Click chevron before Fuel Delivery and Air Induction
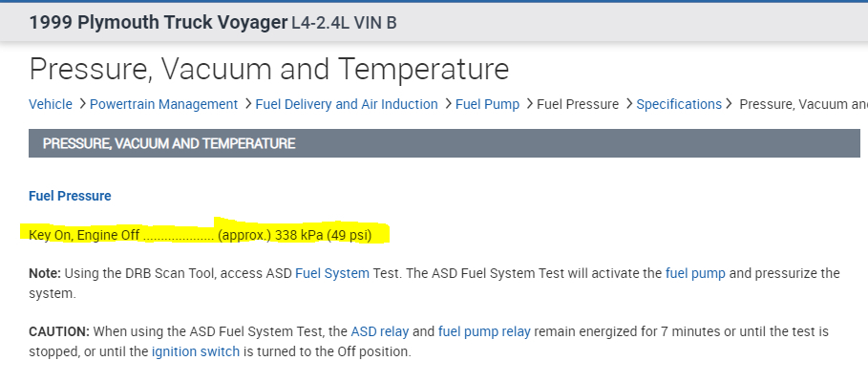This screenshot has height=382, width=868. point(248,104)
